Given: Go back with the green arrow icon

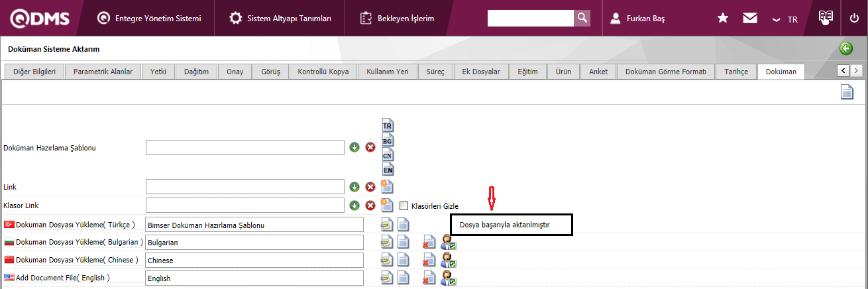Looking at the screenshot, I should click(845, 48).
